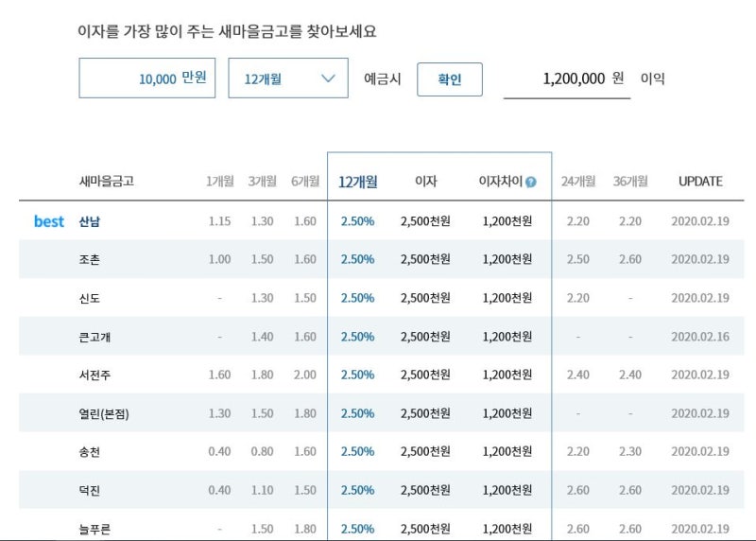Viewport: 756px width, 541px height.
Task: Open the 산남 branch link
Action: [x=90, y=221]
